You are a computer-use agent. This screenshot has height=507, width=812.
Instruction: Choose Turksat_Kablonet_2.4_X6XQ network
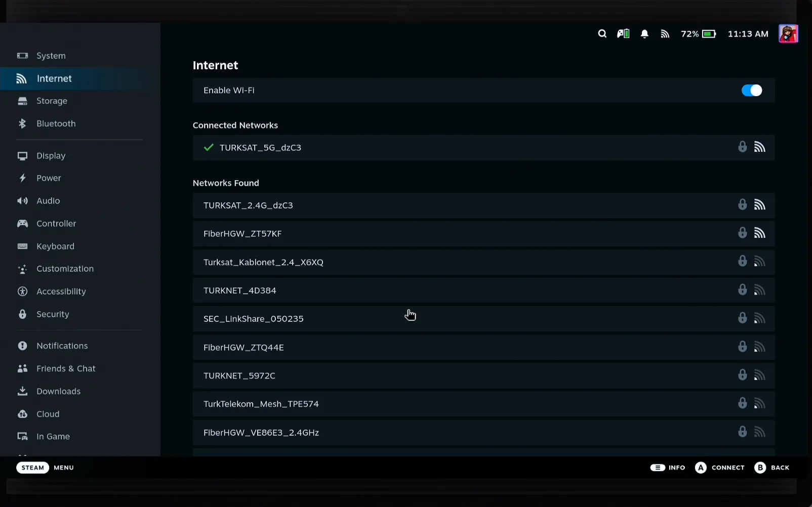click(x=483, y=262)
